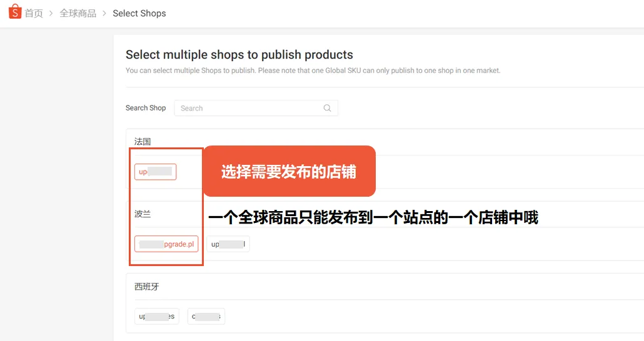Click the 波兰 market heading
Screen dimensions: 644x341
pos(143,214)
